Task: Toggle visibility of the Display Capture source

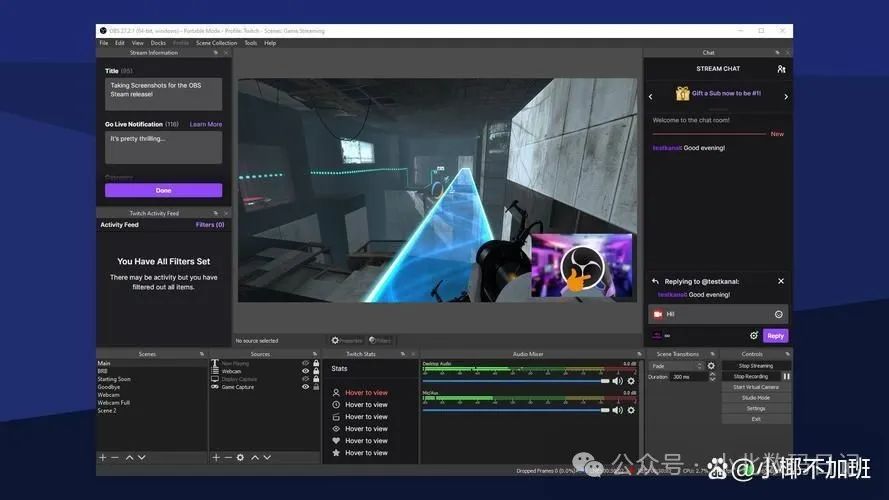Action: click(x=306, y=379)
